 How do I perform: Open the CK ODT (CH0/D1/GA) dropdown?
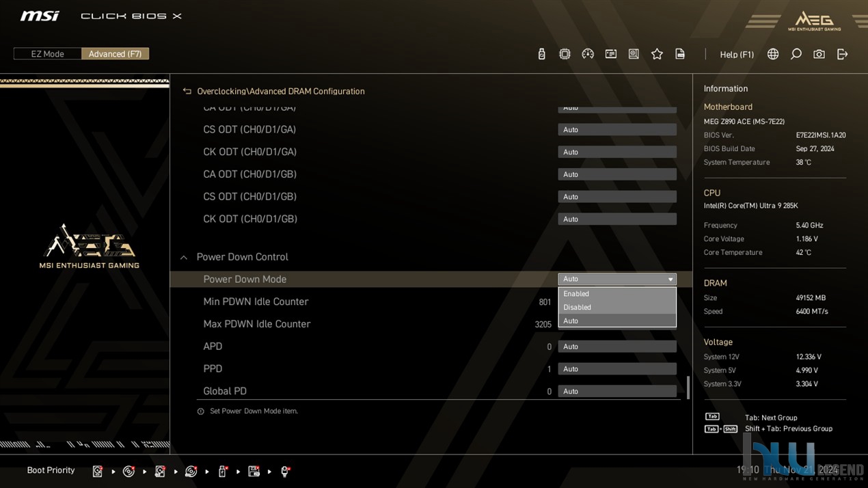point(617,152)
